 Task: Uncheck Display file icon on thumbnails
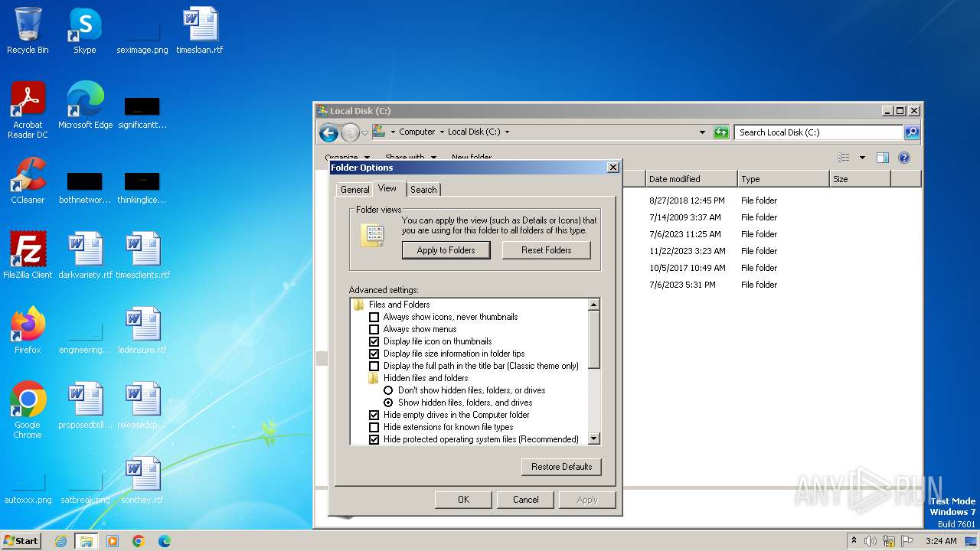374,341
